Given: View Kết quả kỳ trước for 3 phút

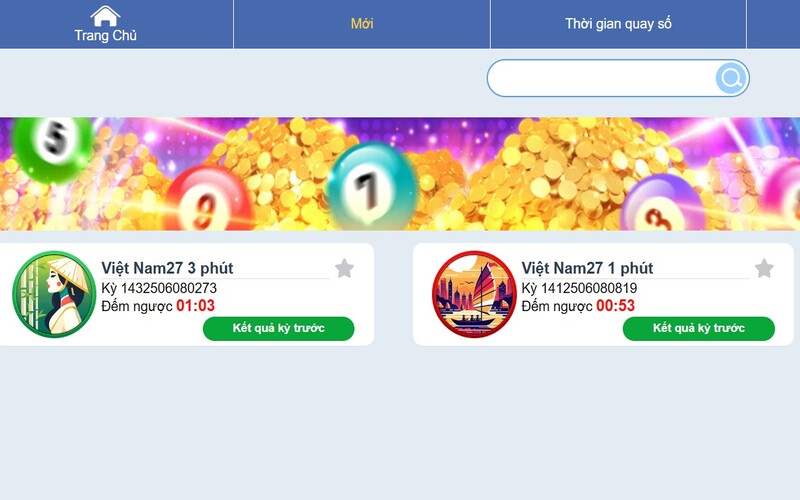Looking at the screenshot, I should coord(279,328).
